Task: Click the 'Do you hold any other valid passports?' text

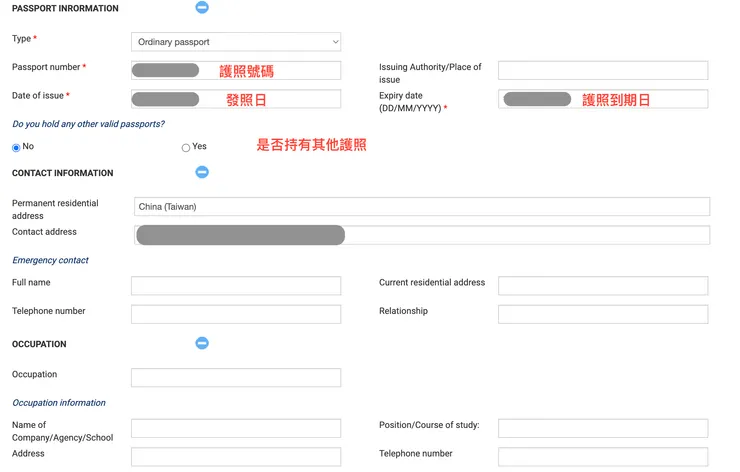Action: (88, 124)
